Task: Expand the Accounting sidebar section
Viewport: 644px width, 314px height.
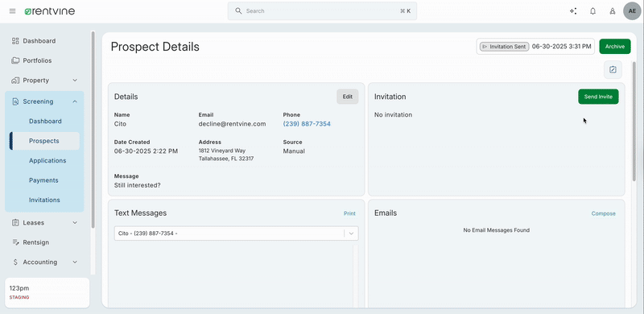Action: pyautogui.click(x=75, y=262)
